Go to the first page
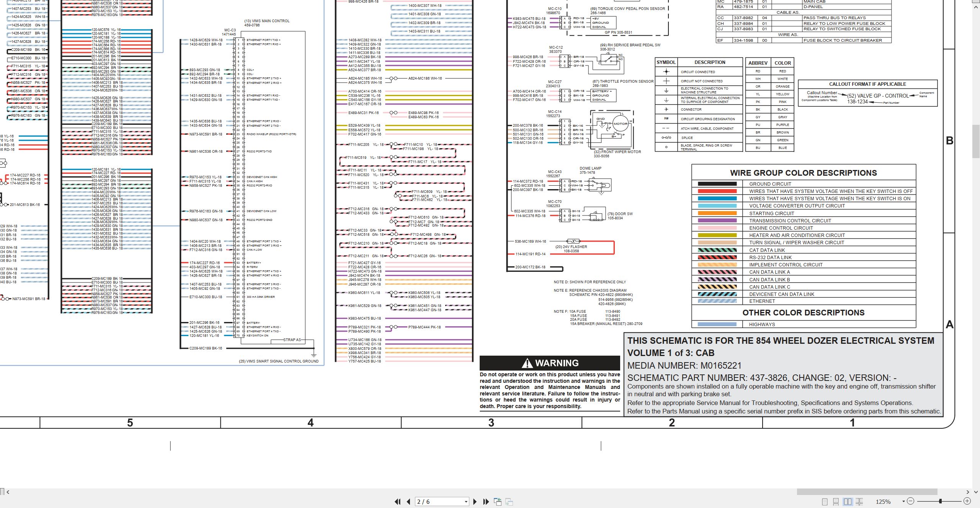 (x=398, y=501)
